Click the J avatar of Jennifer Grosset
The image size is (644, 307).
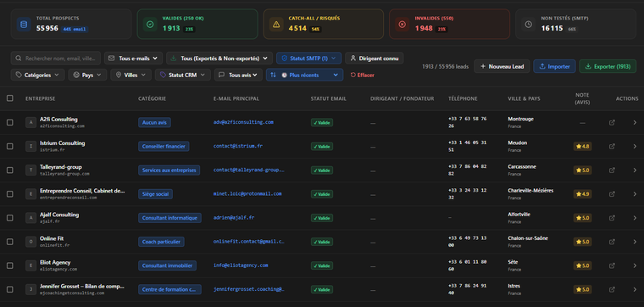coord(31,289)
